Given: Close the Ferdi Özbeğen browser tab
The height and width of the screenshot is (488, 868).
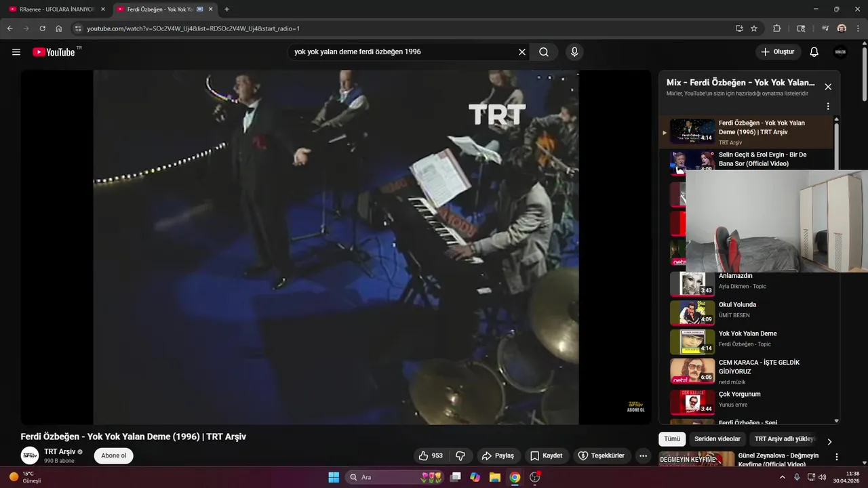Looking at the screenshot, I should tap(211, 9).
